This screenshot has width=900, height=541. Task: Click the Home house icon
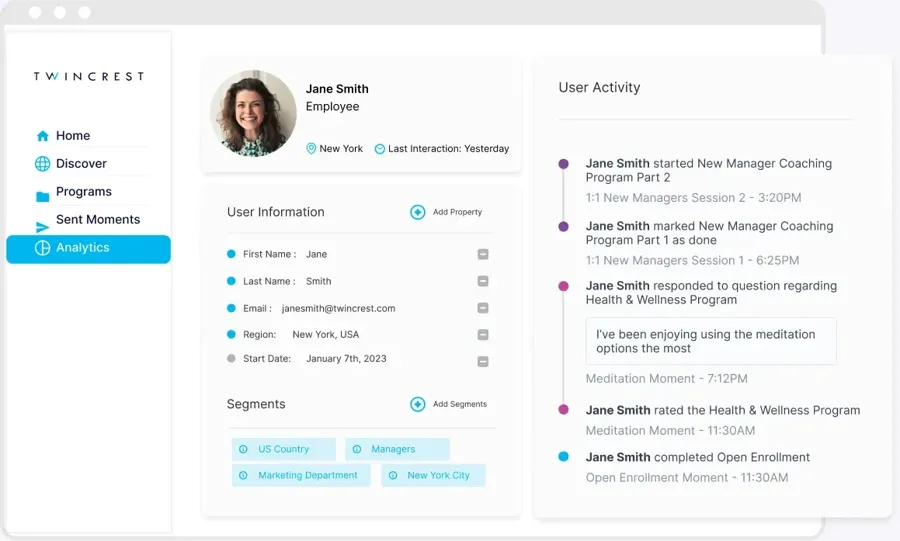click(x=42, y=136)
